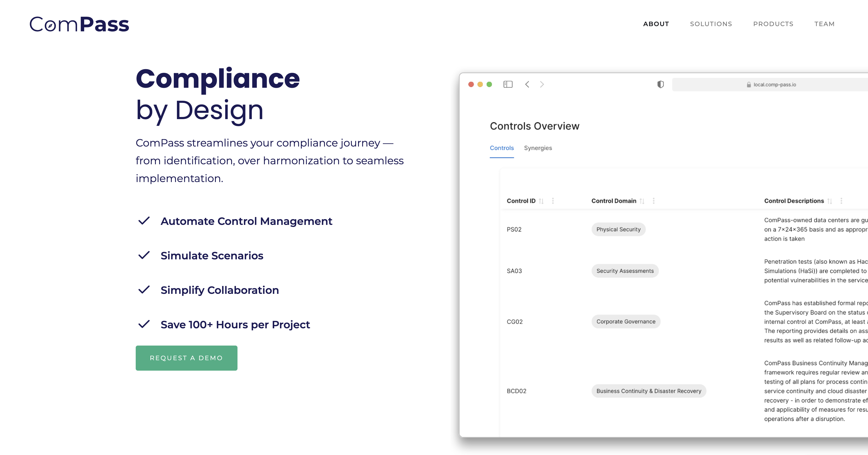Sort by Control Domain column
This screenshot has width=868, height=455.
pyautogui.click(x=642, y=201)
